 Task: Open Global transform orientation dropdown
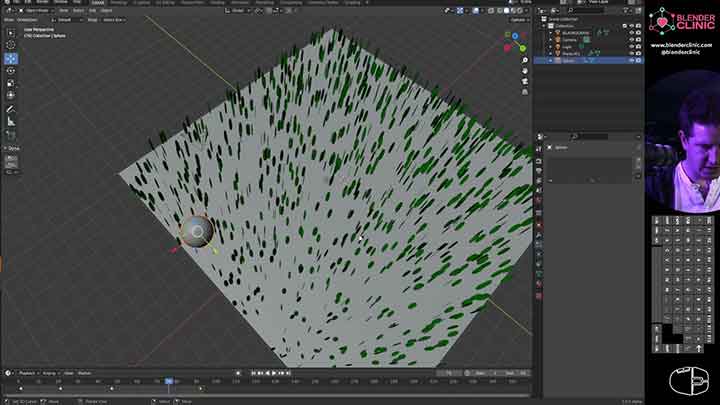tap(238, 11)
